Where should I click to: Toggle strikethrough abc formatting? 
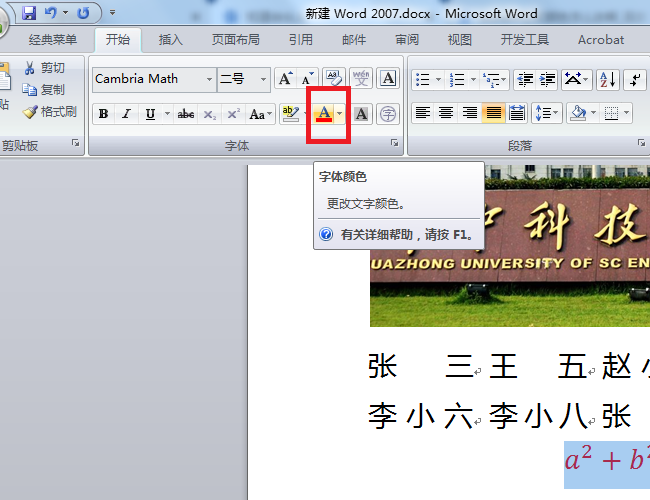[x=186, y=114]
